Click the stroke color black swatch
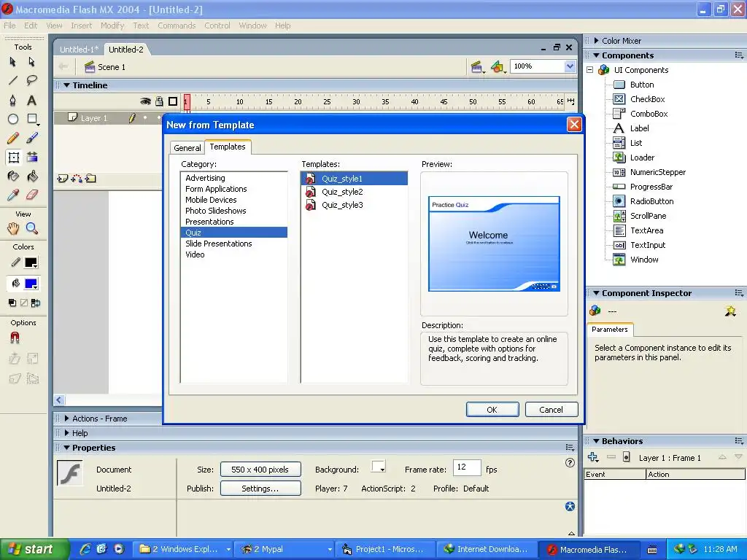The width and height of the screenshot is (747, 560). [31, 262]
